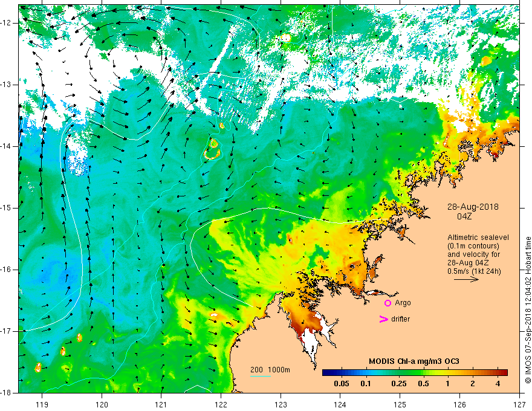Click the chlorophyll color scale bar

point(415,372)
